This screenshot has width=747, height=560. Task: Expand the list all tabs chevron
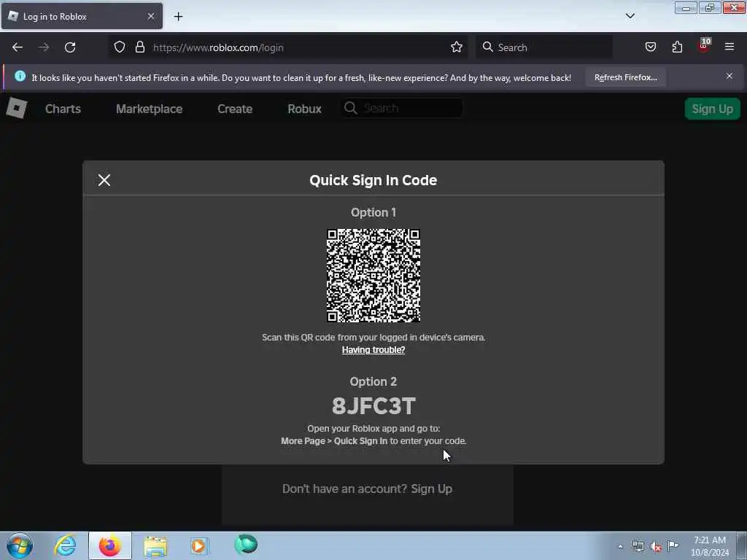click(x=630, y=16)
